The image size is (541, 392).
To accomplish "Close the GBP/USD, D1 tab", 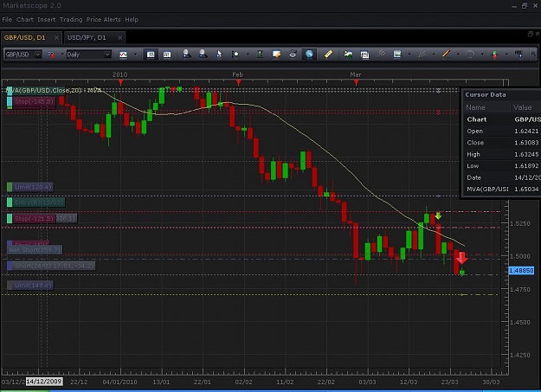I will [56, 37].
